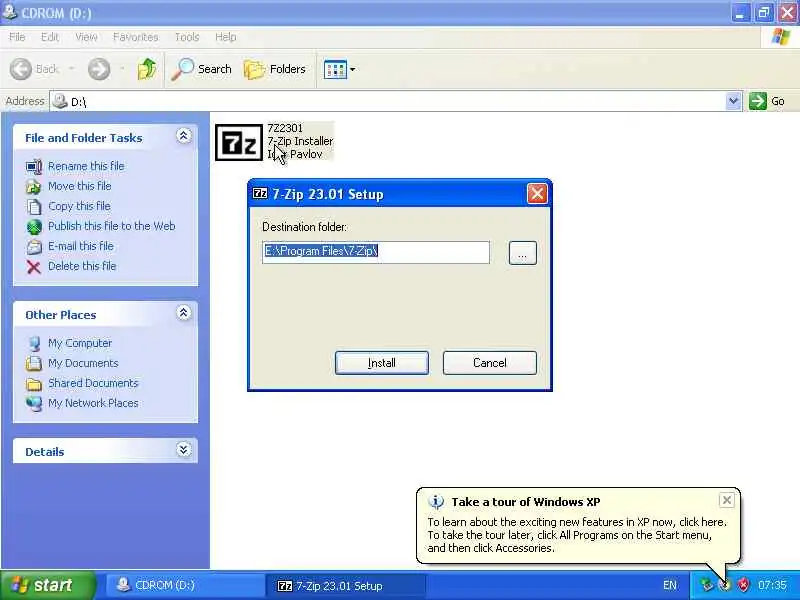Viewport: 800px width, 600px height.
Task: Click the Rename this file icon
Action: 34,167
